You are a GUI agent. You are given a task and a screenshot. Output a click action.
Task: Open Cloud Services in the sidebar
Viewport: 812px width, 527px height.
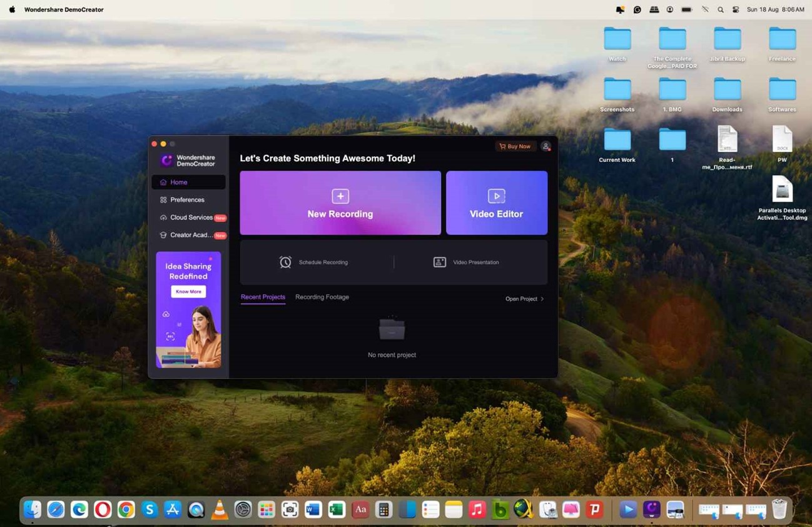(188, 218)
